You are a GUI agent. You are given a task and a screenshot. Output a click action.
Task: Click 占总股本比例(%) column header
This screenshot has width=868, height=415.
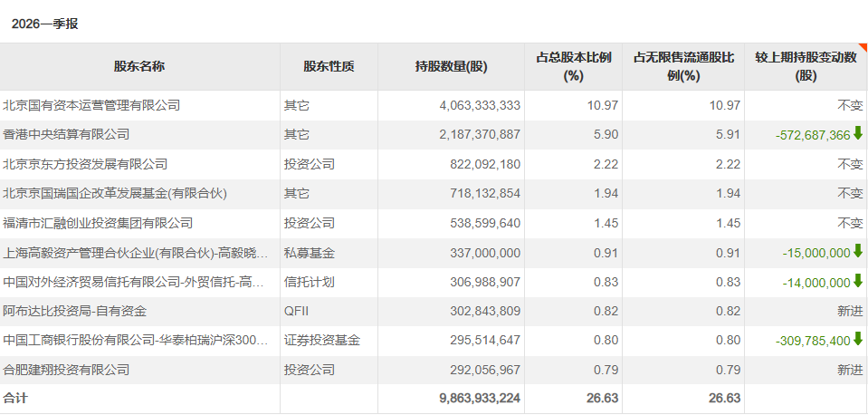tap(574, 67)
